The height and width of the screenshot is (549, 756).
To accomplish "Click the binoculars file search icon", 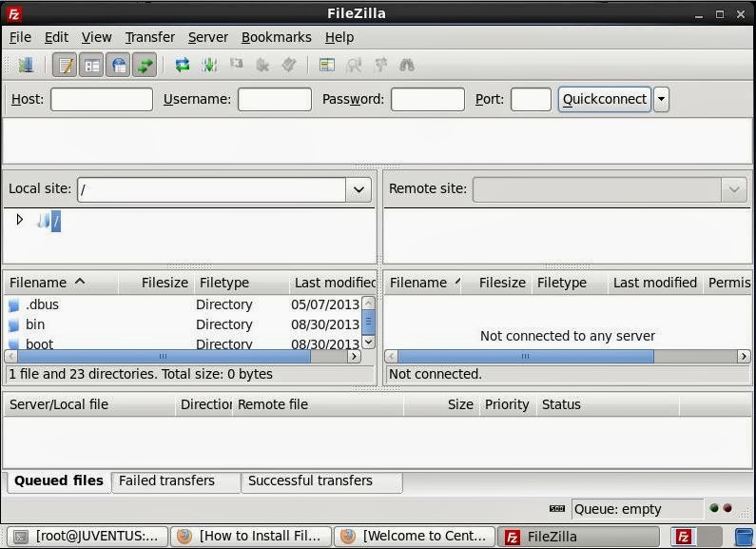I will 407,65.
